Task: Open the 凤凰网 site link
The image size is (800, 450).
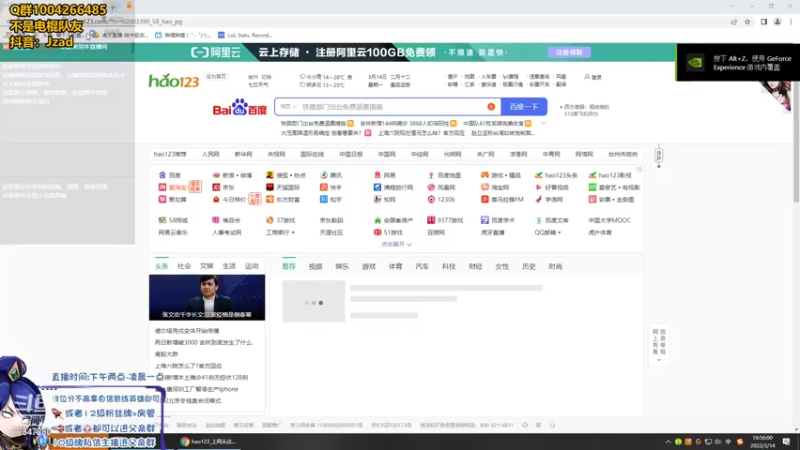Action: tap(441, 187)
